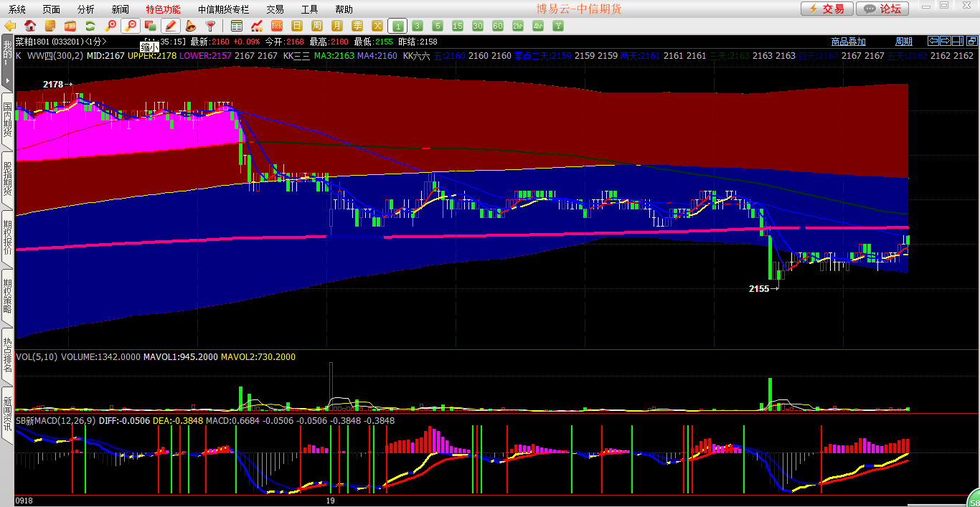Expand the left sidebar arrow
This screenshot has width=980, height=507.
pos(7,80)
